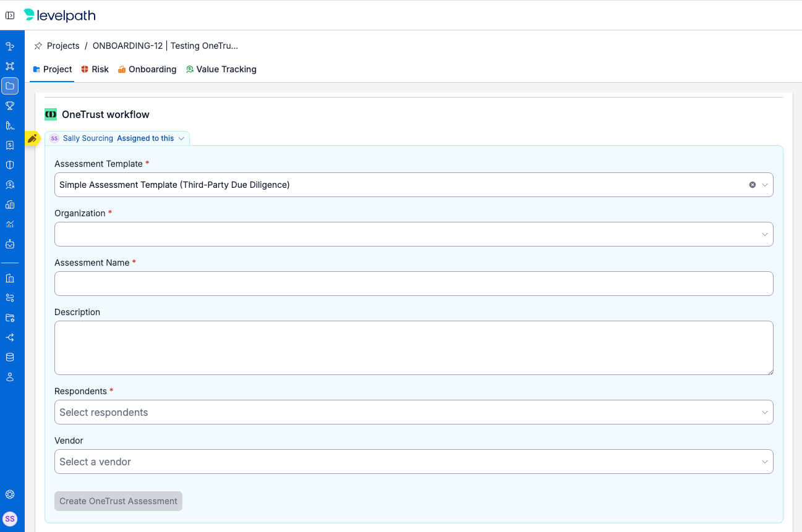Click the pin icon next to Projects breadcrumb

click(x=38, y=46)
